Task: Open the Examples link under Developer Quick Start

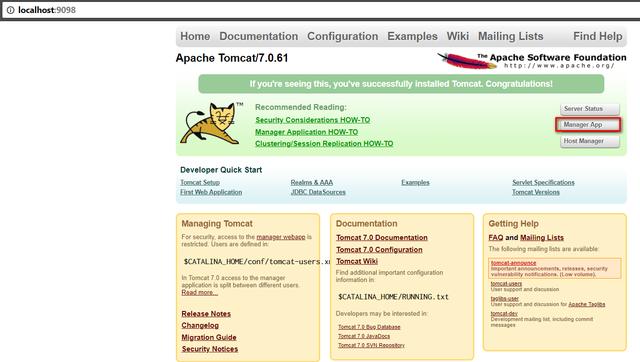Action: click(x=415, y=182)
